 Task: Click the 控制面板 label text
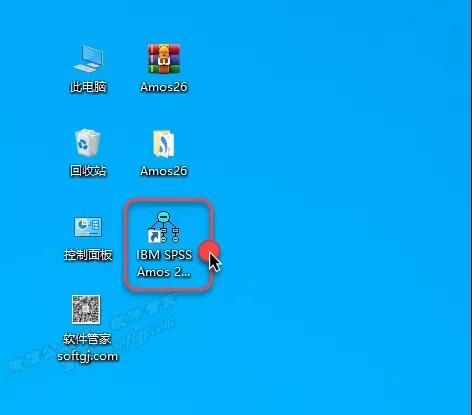[x=88, y=255]
